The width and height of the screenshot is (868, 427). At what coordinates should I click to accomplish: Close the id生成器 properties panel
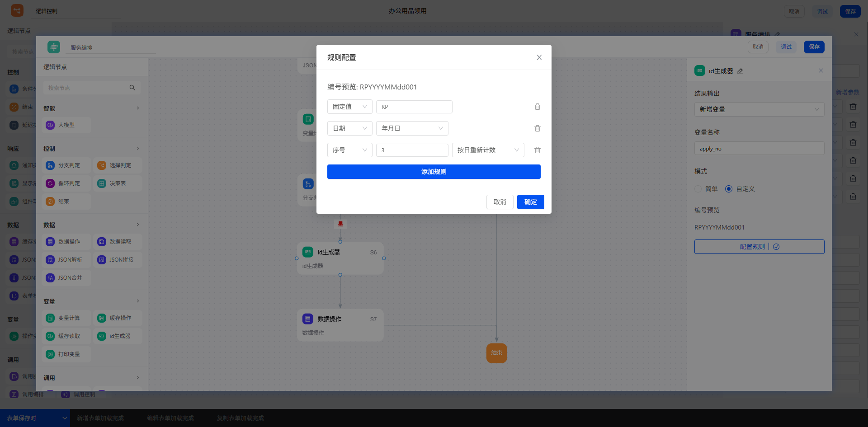(821, 70)
